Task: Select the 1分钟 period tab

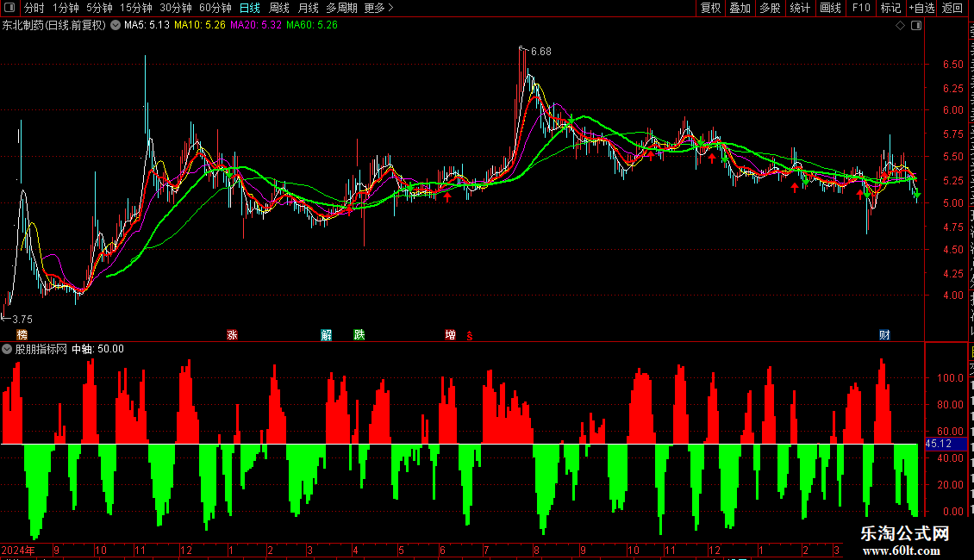Action: tap(66, 8)
